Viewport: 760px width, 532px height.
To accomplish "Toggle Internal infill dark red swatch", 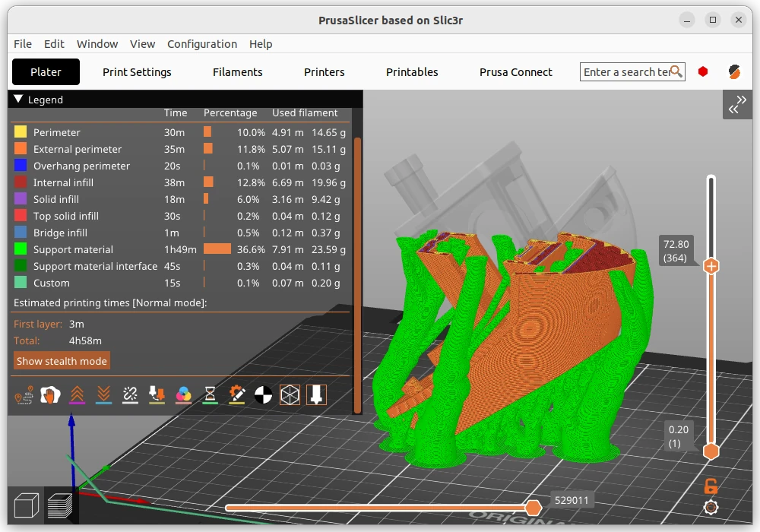I will tap(21, 182).
